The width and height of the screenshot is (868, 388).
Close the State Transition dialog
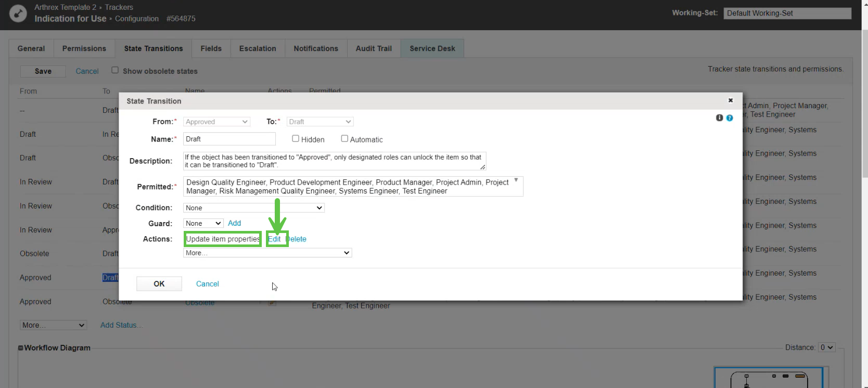coord(730,100)
